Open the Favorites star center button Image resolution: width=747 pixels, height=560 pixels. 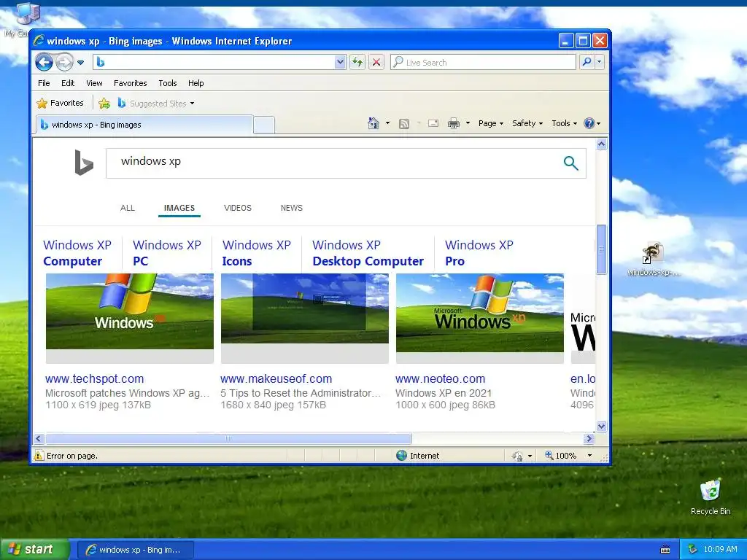(60, 103)
